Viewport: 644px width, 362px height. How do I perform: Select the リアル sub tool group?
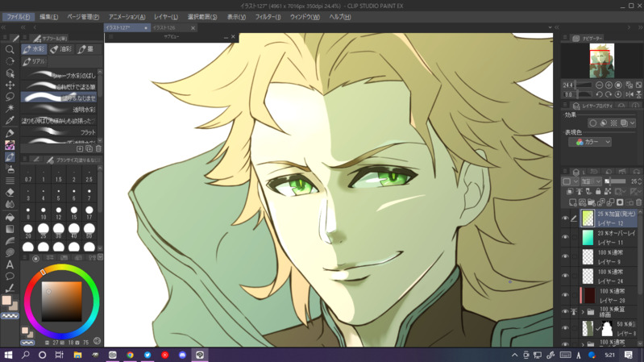coord(34,61)
